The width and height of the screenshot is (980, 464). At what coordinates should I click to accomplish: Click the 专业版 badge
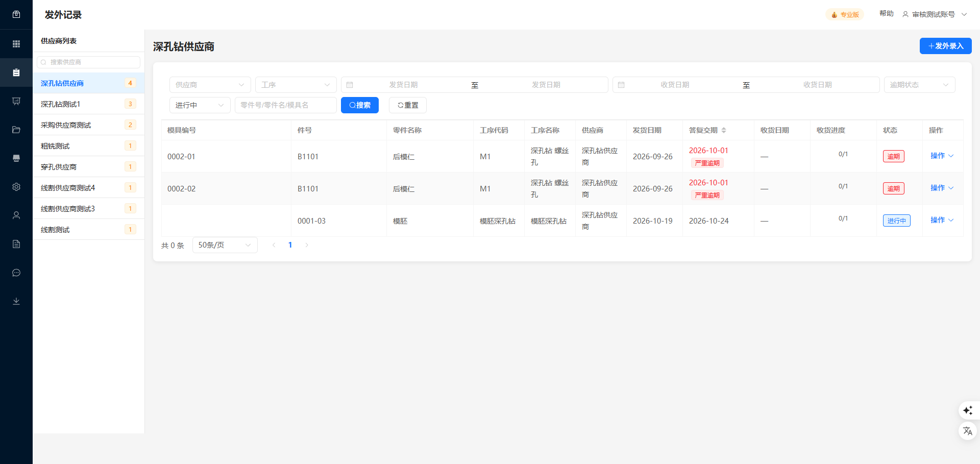(x=845, y=15)
